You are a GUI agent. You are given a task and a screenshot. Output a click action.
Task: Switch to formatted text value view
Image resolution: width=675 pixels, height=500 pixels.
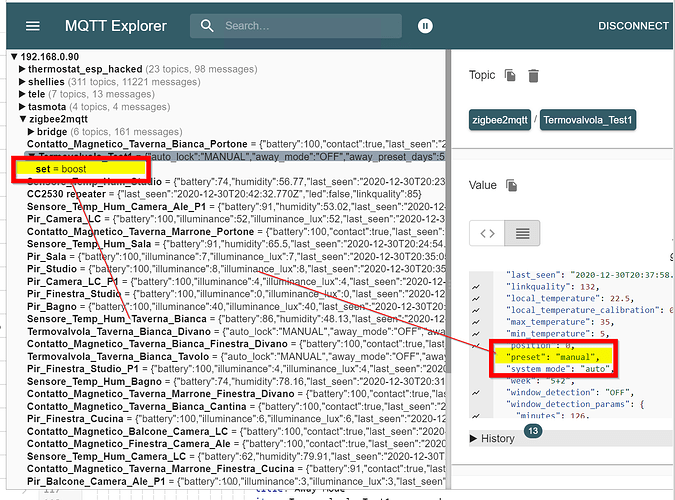(521, 234)
